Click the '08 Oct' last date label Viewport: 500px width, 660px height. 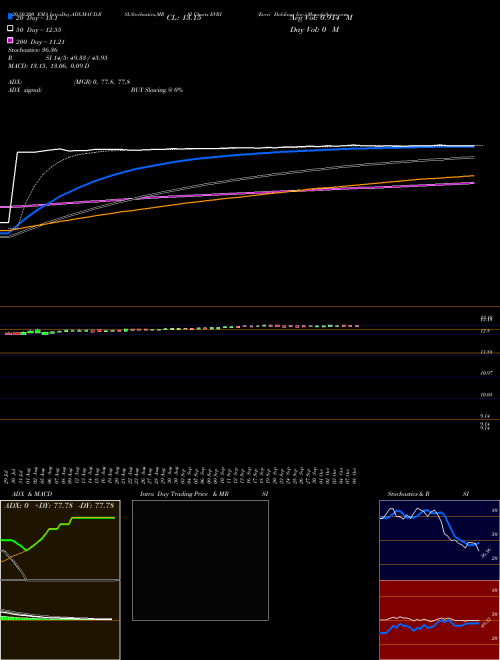pos(354,476)
